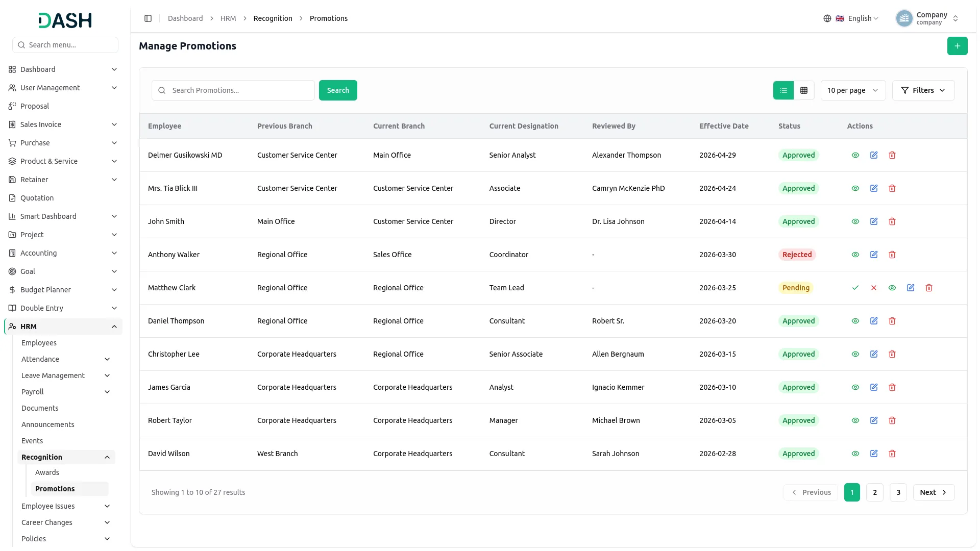Go to the Next results page
Image resolution: width=980 pixels, height=551 pixels.
[934, 492]
